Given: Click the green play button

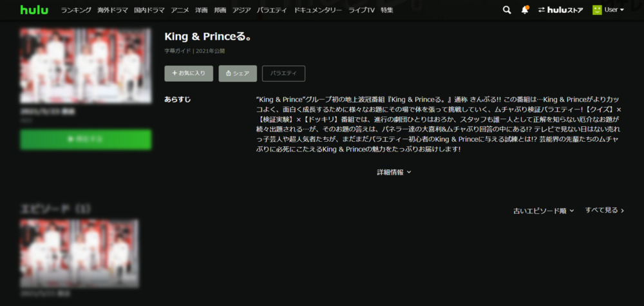Looking at the screenshot, I should pos(86,139).
